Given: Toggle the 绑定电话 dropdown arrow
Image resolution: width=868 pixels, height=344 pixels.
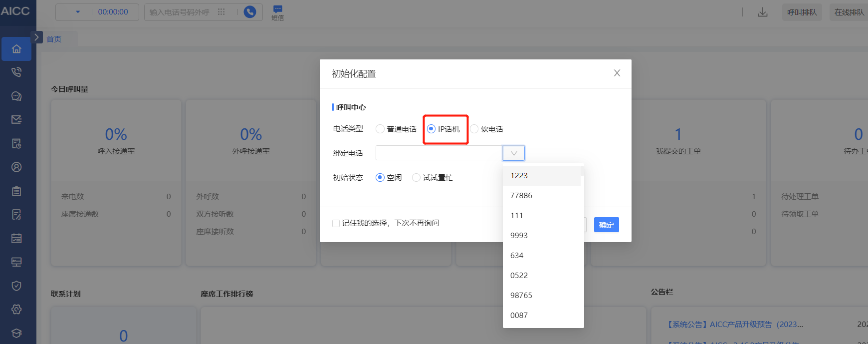Looking at the screenshot, I should 514,153.
